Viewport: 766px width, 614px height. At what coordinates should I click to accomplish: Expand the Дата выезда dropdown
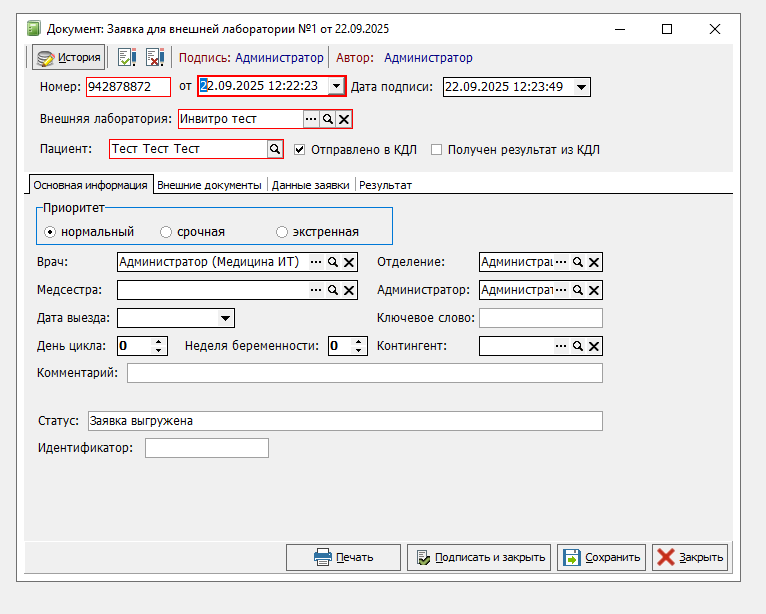(225, 318)
